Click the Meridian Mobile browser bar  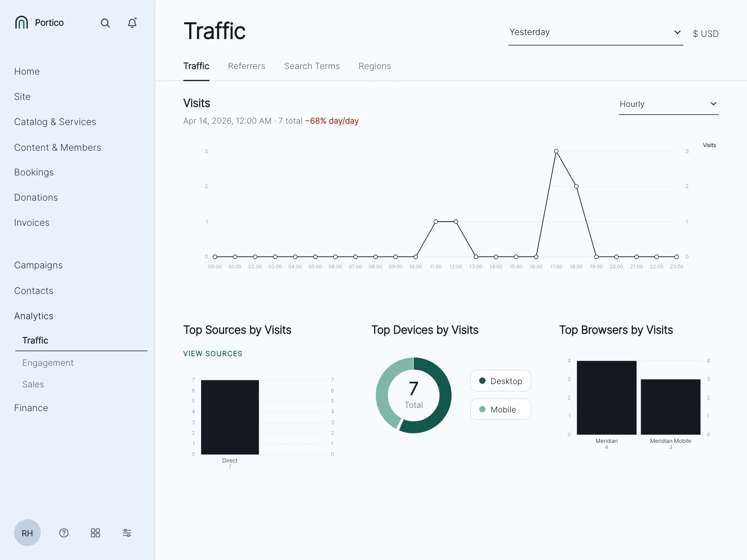click(670, 407)
